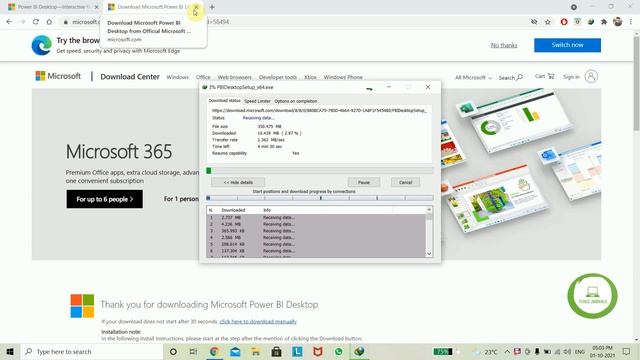The width and height of the screenshot is (640, 360).
Task: Click the crossed-out eye icon in address bar
Action: pyautogui.click(x=534, y=22)
